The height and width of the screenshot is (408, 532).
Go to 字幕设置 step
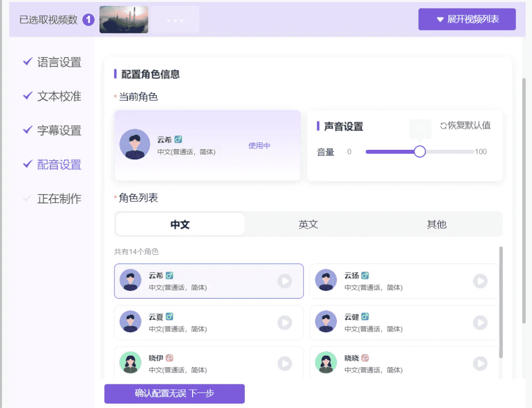click(x=60, y=131)
